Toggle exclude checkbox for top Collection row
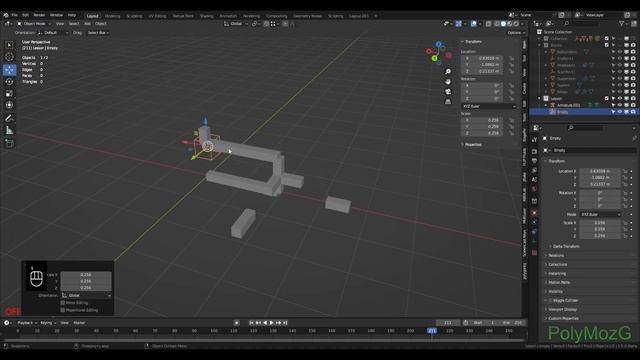This screenshot has height=360, width=640. coord(607,38)
